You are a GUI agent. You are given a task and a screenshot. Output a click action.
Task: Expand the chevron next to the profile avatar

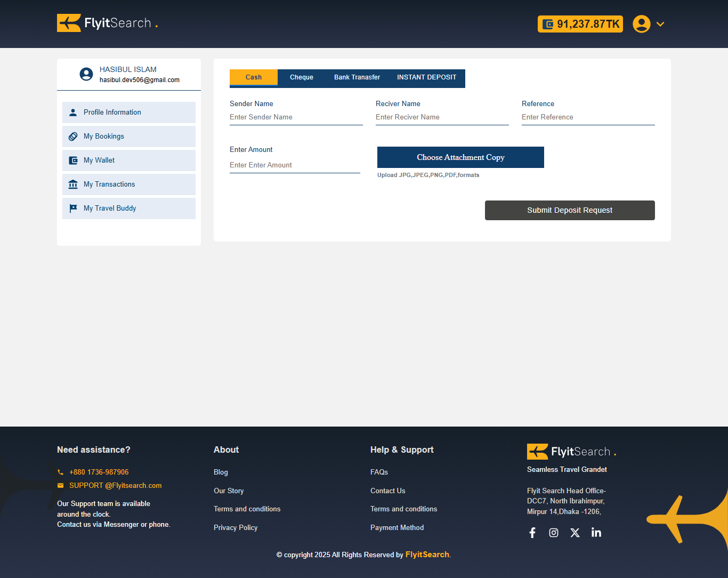click(x=660, y=24)
